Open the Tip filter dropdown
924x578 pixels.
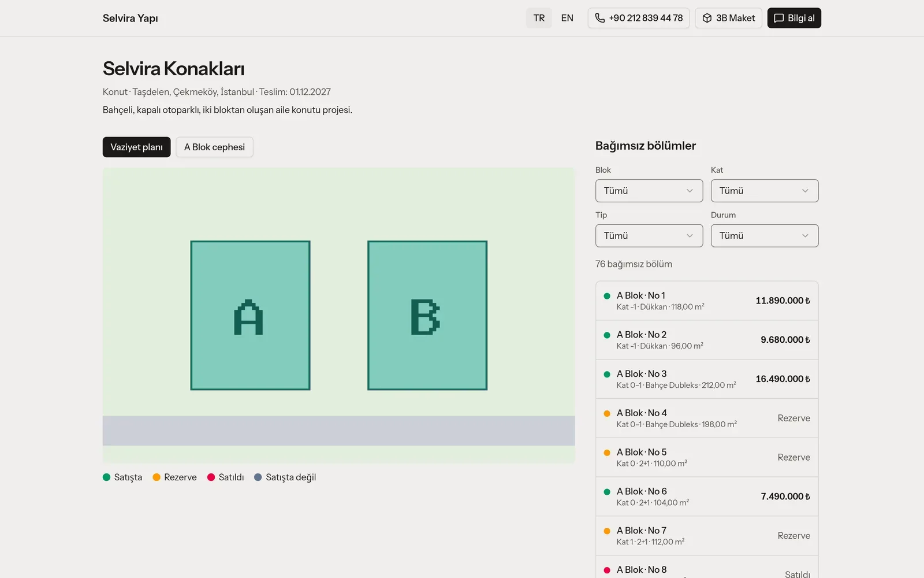point(649,236)
